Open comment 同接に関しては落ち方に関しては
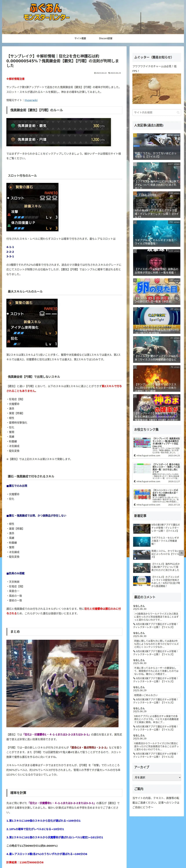The height and width of the screenshot is (868, 186). 157,644
